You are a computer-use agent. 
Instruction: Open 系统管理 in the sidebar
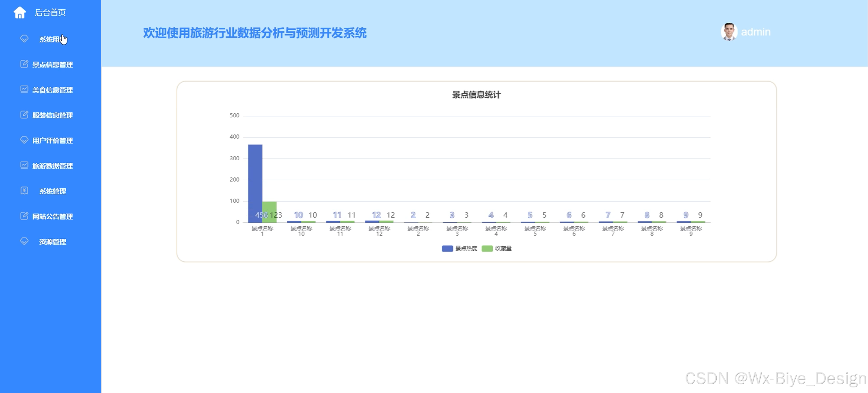(x=52, y=191)
